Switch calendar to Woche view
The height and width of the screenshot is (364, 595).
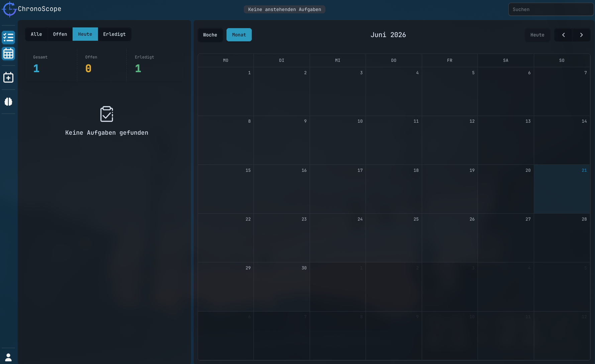click(210, 35)
